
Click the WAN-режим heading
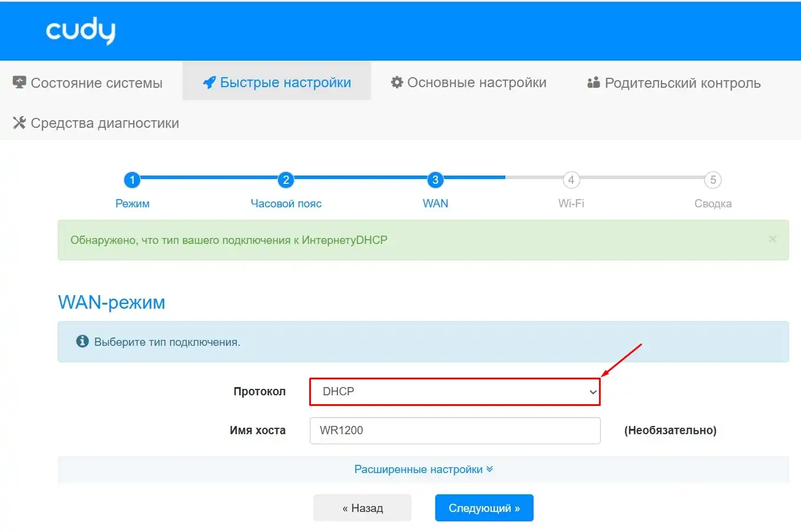(x=112, y=302)
